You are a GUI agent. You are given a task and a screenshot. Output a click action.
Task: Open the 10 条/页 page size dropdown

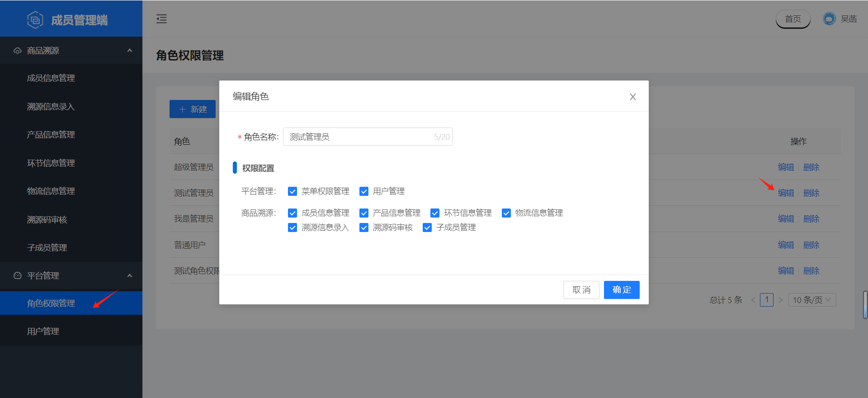pos(812,300)
